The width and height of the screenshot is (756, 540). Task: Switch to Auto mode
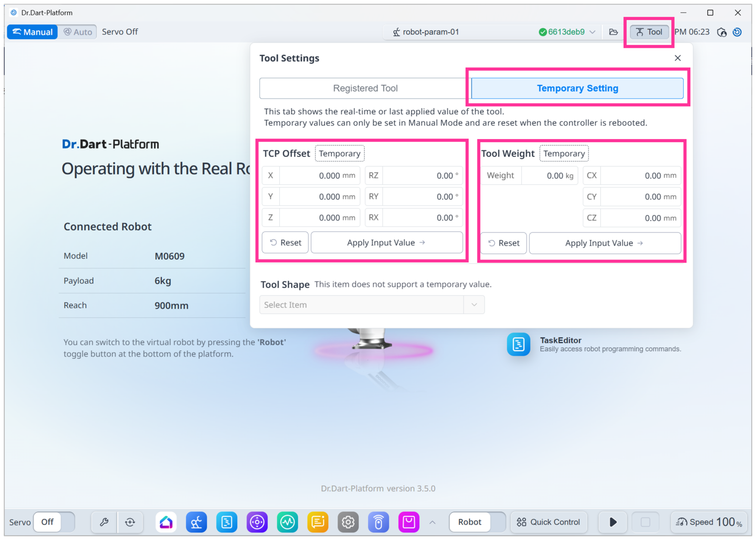point(78,32)
